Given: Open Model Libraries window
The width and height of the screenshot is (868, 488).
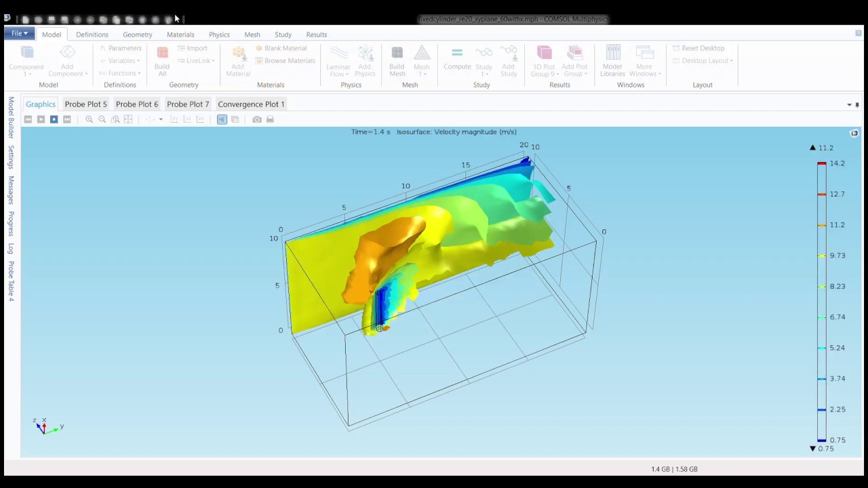Looking at the screenshot, I should [x=612, y=60].
